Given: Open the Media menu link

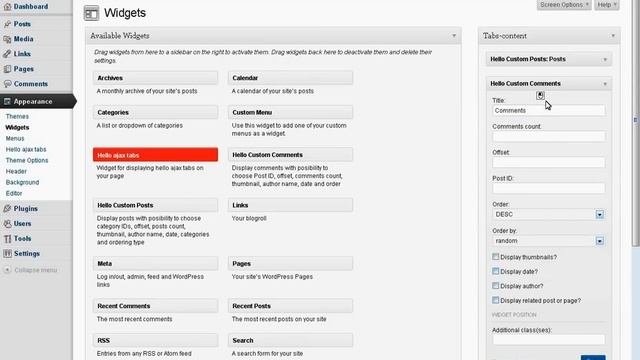Looking at the screenshot, I should tap(23, 39).
